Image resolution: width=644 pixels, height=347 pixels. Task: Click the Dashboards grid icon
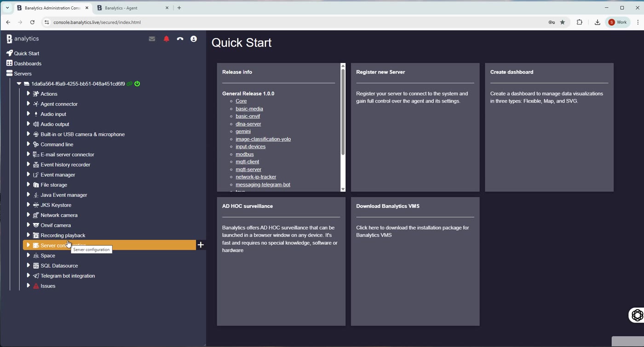(x=9, y=63)
